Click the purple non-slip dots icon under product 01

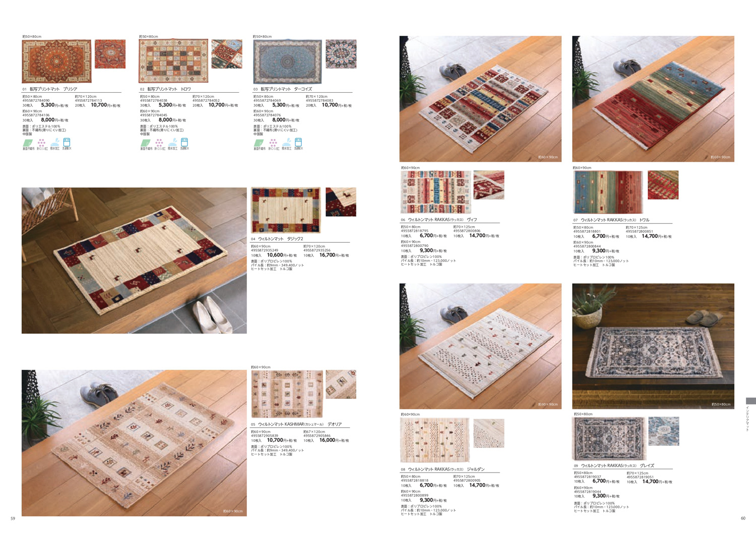click(41, 143)
